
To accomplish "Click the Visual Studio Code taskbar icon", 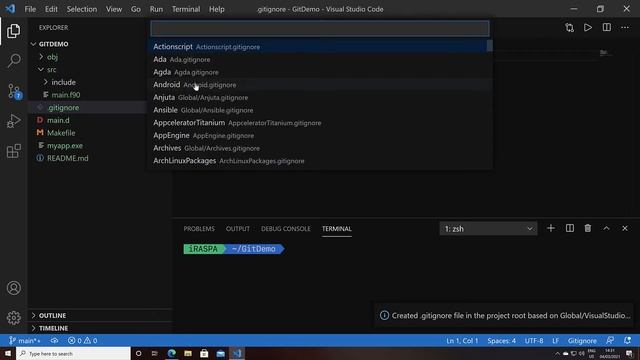I will [237, 353].
